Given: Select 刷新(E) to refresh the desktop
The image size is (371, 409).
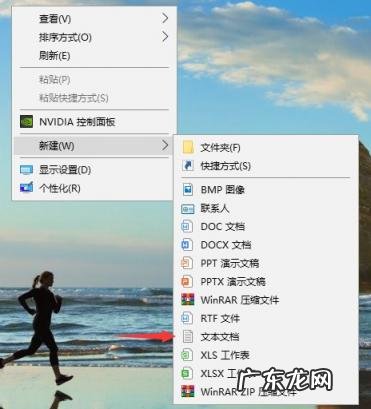Looking at the screenshot, I should click(94, 55).
